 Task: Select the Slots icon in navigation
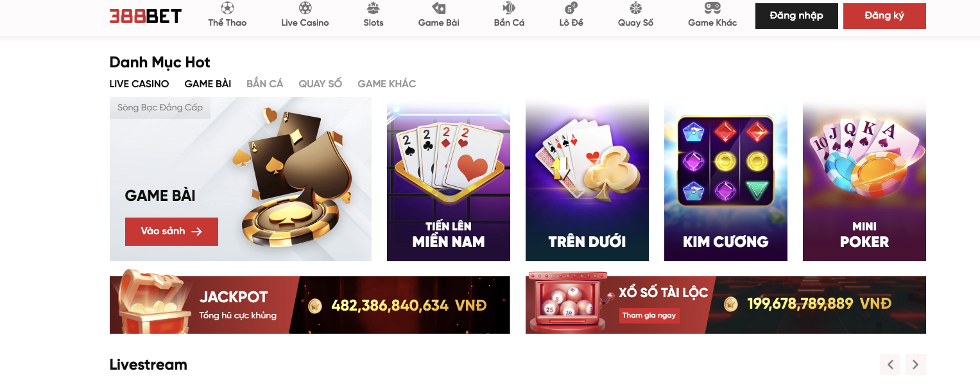tap(373, 8)
